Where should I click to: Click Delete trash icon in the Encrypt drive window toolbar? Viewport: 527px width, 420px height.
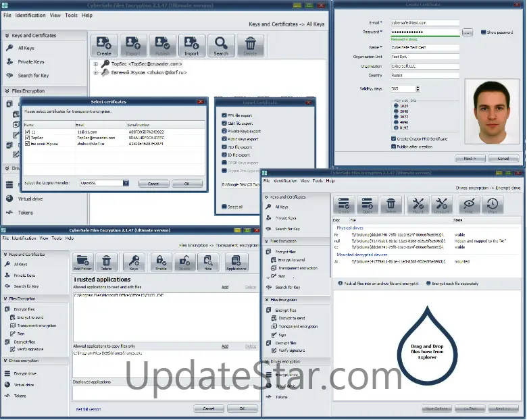point(391,205)
